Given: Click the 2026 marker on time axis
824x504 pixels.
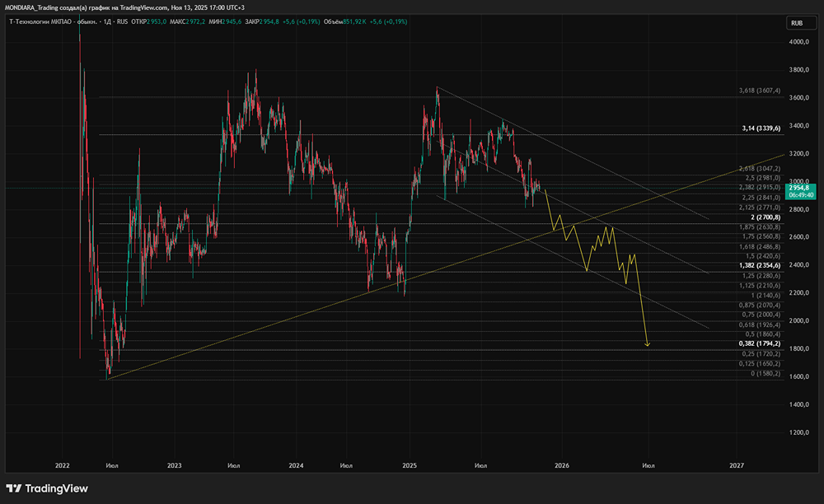Looking at the screenshot, I should [x=561, y=465].
